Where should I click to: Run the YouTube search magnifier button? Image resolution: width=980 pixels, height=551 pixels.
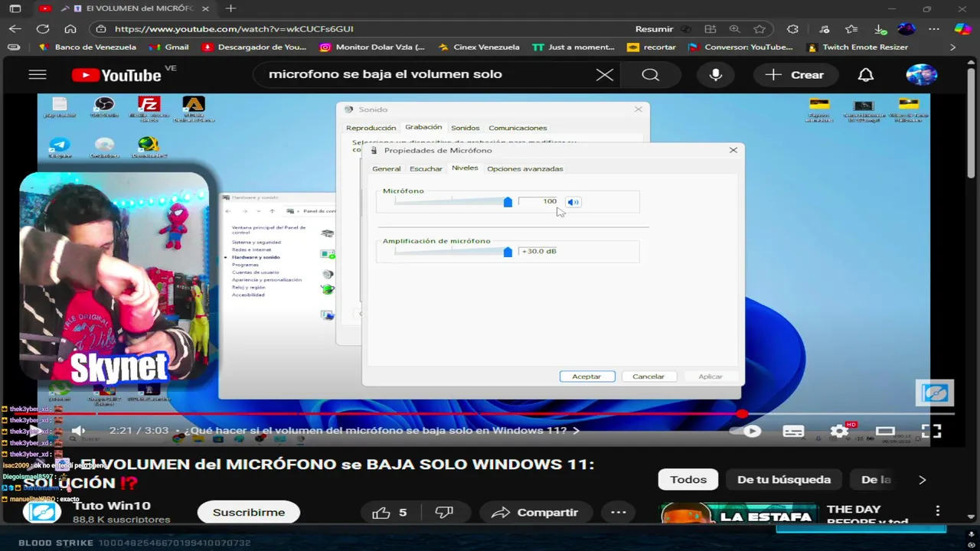click(x=650, y=74)
